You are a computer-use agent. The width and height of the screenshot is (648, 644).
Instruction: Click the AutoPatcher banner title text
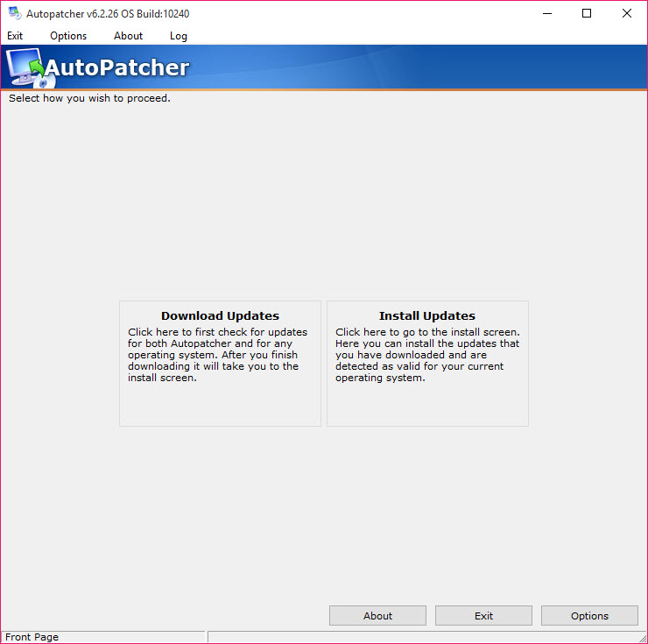click(x=117, y=67)
